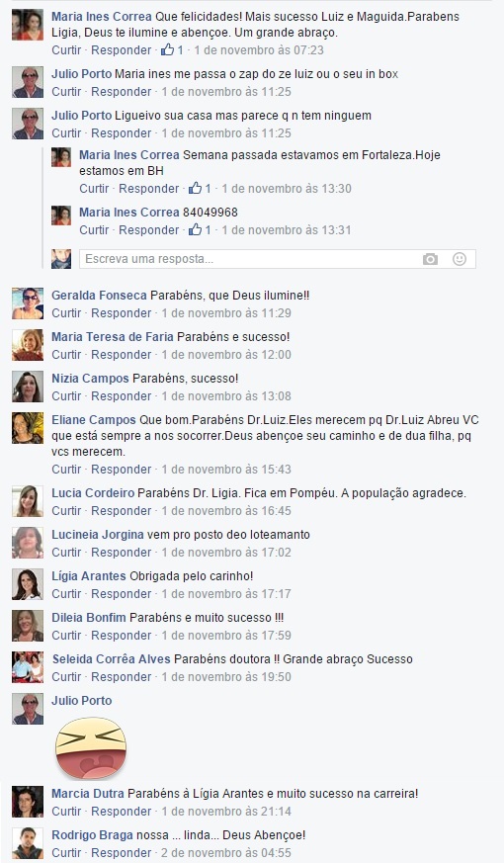The height and width of the screenshot is (863, 504).
Task: Open emoji picker in reply box
Action: [460, 259]
